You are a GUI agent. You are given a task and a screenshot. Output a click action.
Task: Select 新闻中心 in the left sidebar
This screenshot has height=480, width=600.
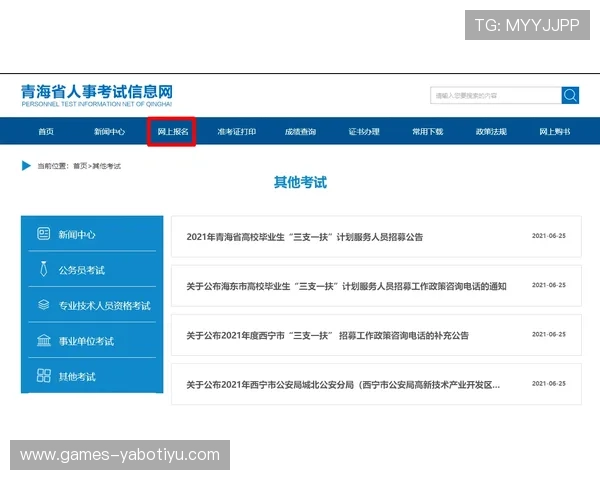click(x=77, y=234)
